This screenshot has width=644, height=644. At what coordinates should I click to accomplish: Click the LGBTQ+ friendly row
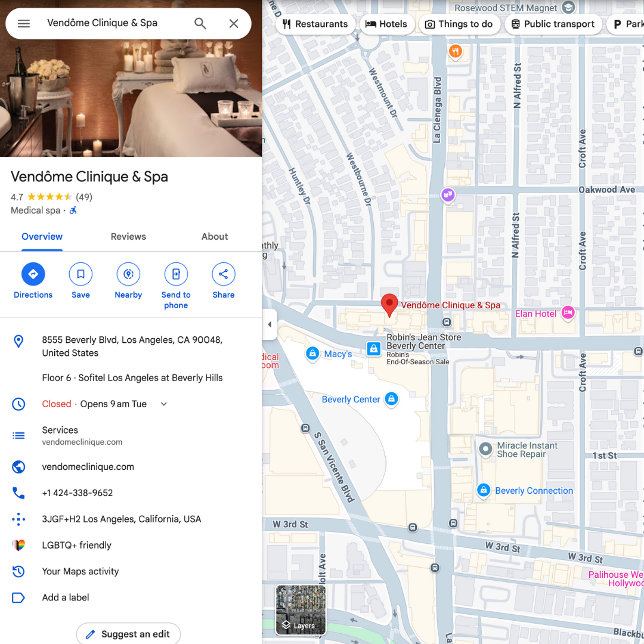(x=131, y=546)
